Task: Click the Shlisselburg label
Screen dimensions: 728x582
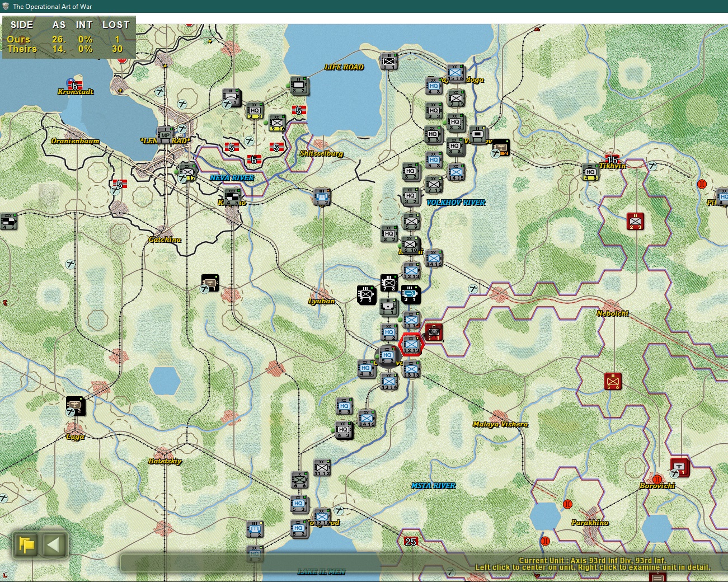Action: point(321,153)
